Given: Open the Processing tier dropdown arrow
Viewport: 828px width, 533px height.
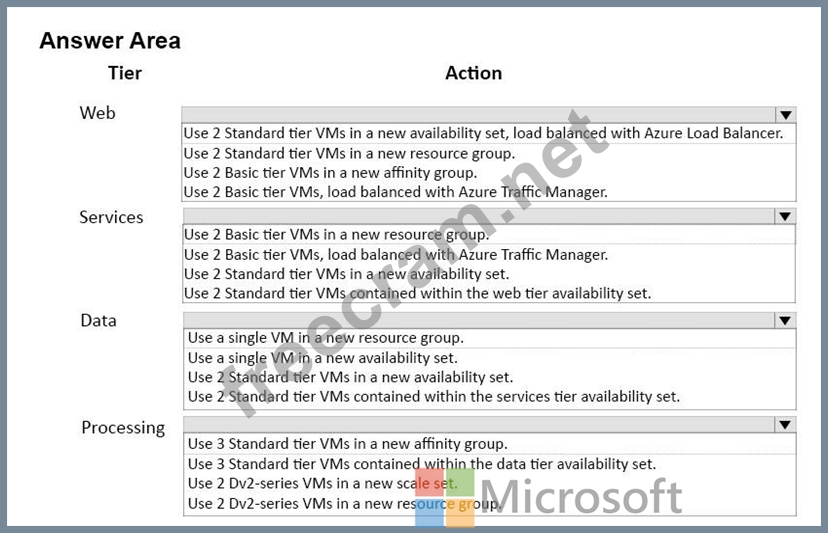Looking at the screenshot, I should click(785, 425).
